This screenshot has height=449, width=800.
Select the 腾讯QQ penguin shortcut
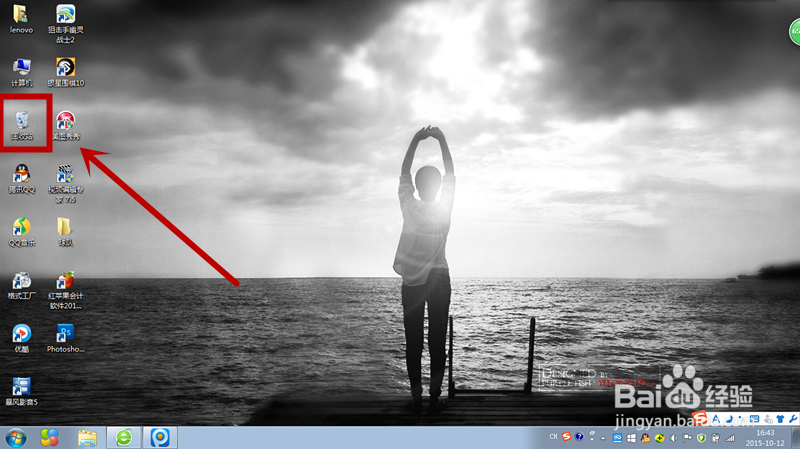tap(21, 179)
